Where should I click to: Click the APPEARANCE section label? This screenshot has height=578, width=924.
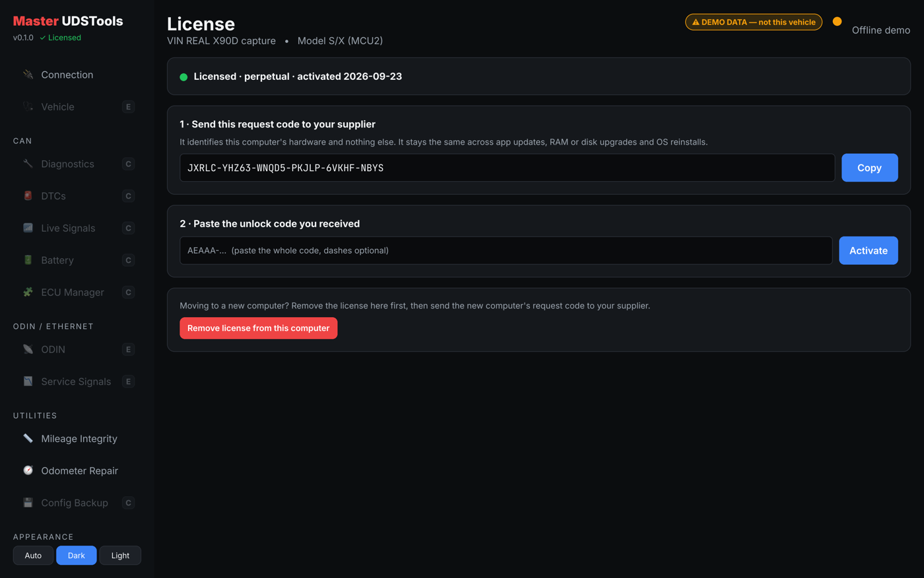[44, 537]
